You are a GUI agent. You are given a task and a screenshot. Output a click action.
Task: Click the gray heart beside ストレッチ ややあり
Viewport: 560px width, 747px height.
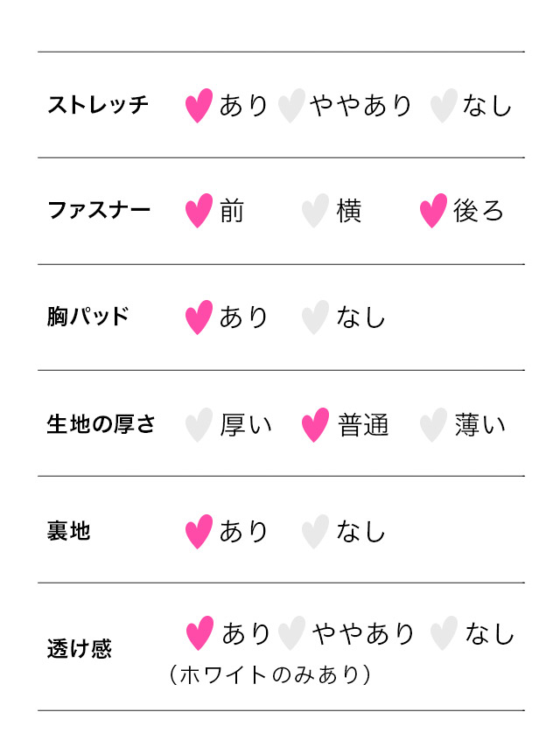[290, 106]
